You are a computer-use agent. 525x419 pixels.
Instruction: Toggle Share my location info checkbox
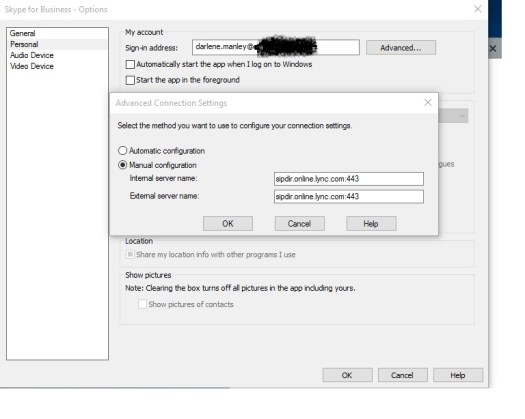tap(130, 255)
